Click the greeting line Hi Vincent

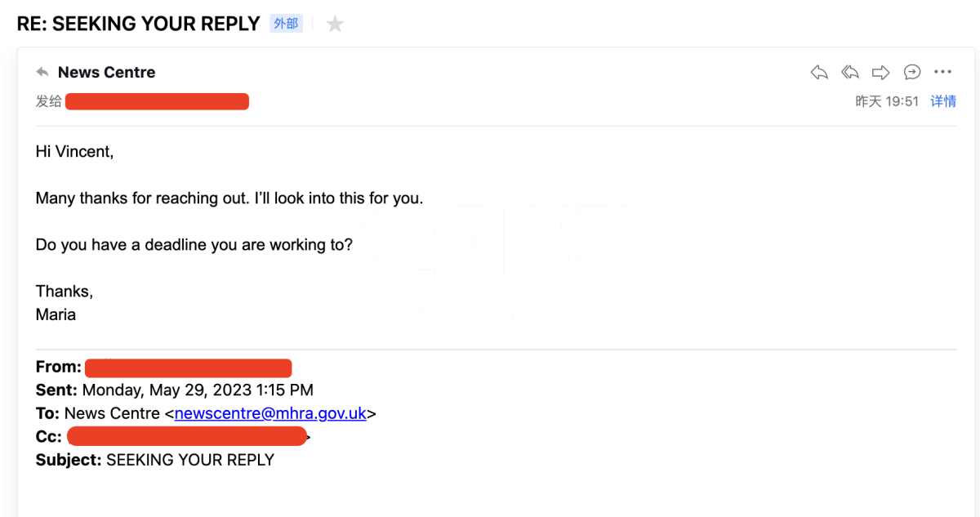(x=74, y=151)
